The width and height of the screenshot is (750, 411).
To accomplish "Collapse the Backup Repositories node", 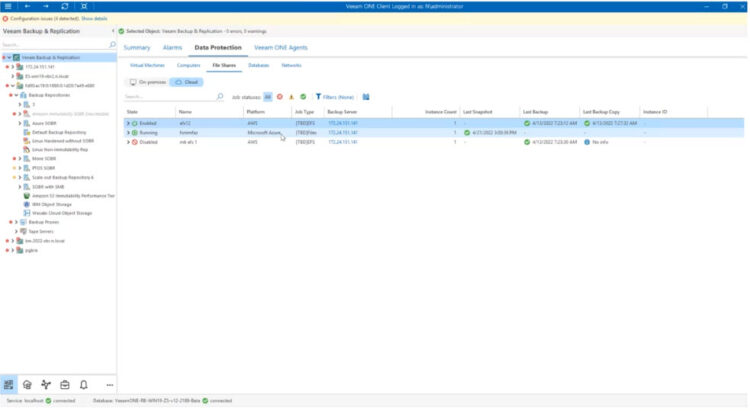I will [x=17, y=95].
